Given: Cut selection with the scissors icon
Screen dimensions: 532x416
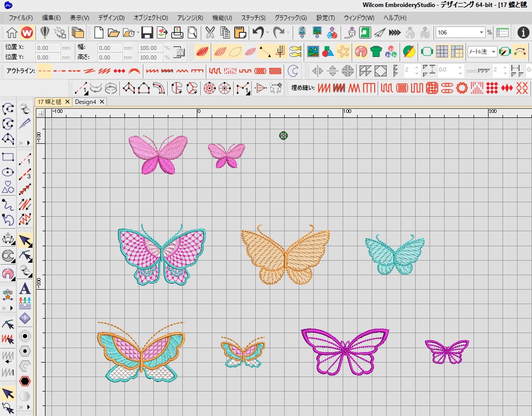Looking at the screenshot, I should coord(210,32).
